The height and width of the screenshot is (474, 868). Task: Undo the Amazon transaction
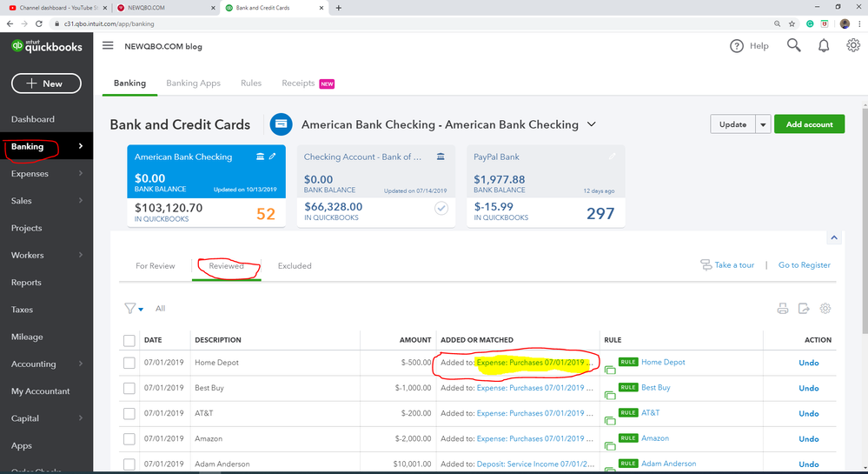click(808, 439)
